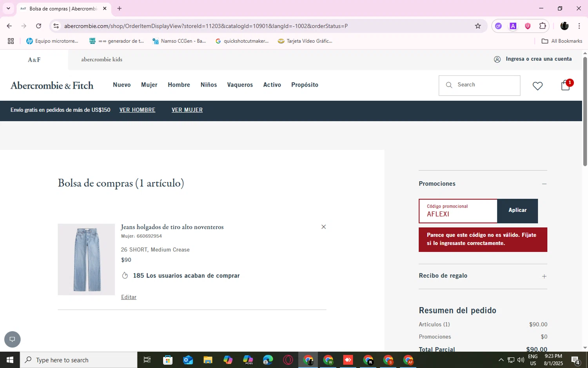Open quickshotcutmaker bookmark
This screenshot has height=368, width=588.
click(242, 41)
